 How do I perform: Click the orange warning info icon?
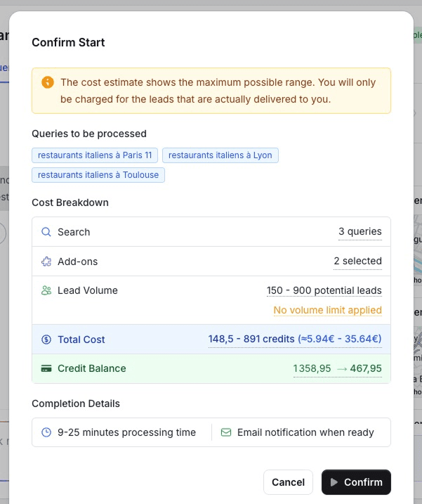point(48,83)
